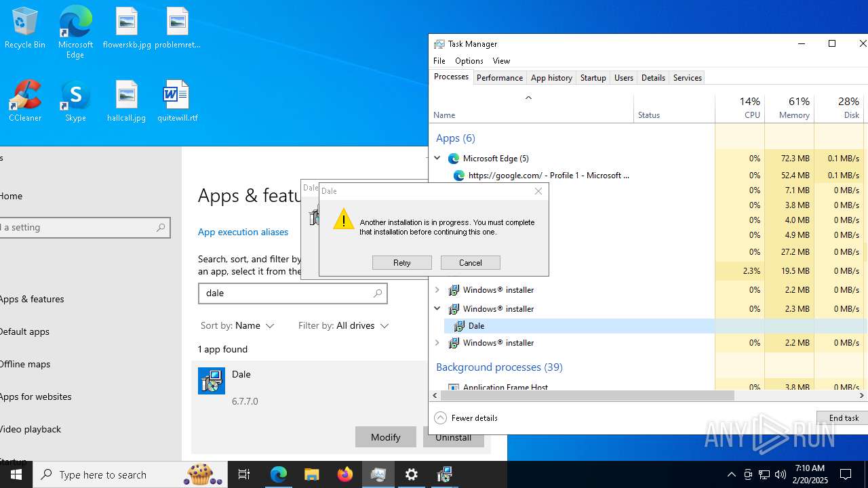This screenshot has width=868, height=488.
Task: Click Modify button for Dale app
Action: [385, 437]
